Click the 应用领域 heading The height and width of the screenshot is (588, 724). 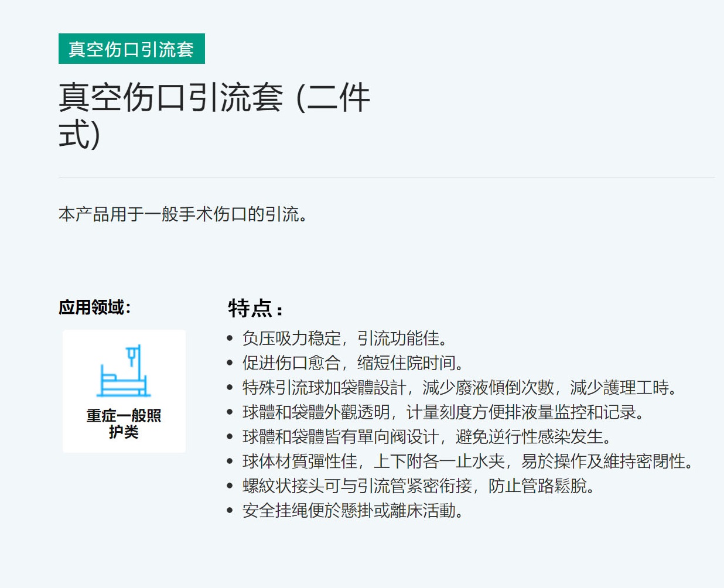point(94,307)
